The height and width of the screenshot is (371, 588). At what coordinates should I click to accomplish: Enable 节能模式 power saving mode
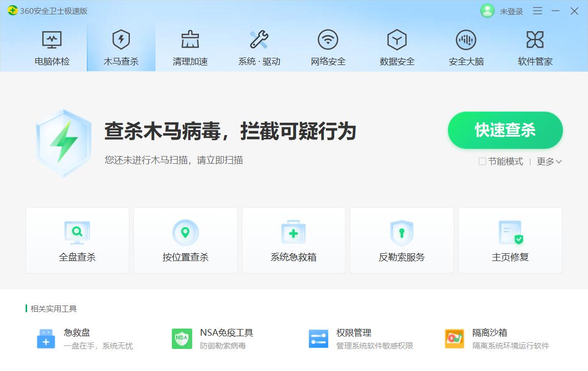pyautogui.click(x=482, y=162)
